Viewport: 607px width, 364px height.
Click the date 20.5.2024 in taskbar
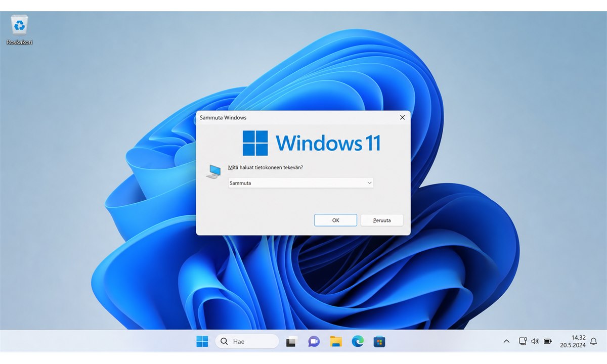pyautogui.click(x=572, y=346)
